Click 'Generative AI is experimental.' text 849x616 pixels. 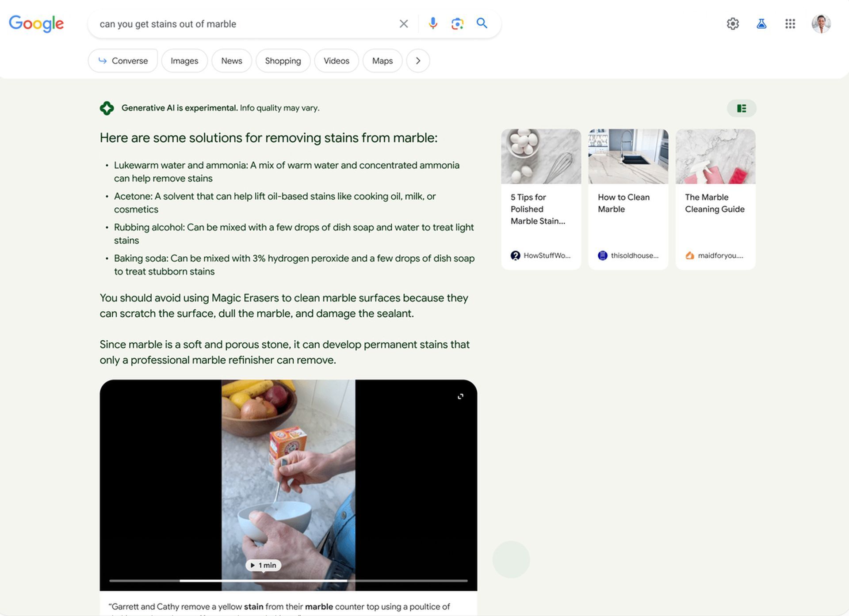(180, 108)
